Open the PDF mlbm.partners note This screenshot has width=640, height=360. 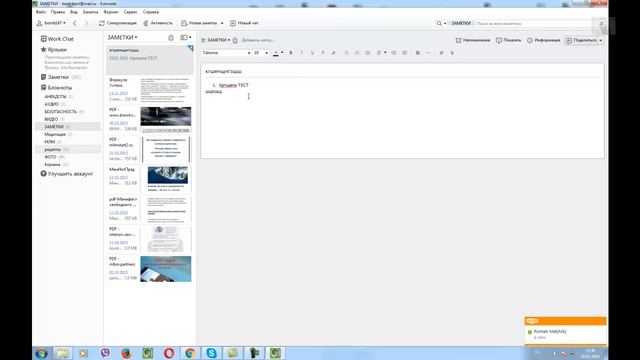(150, 269)
